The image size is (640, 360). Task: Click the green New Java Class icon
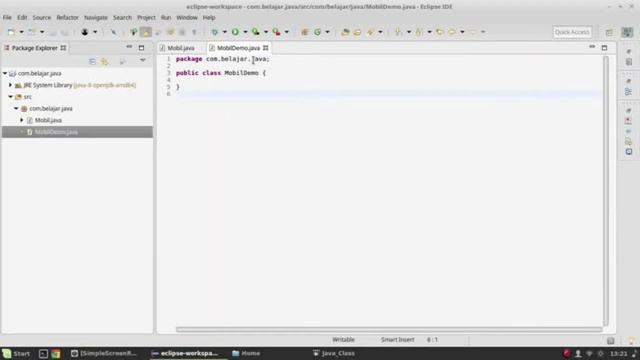click(x=317, y=32)
